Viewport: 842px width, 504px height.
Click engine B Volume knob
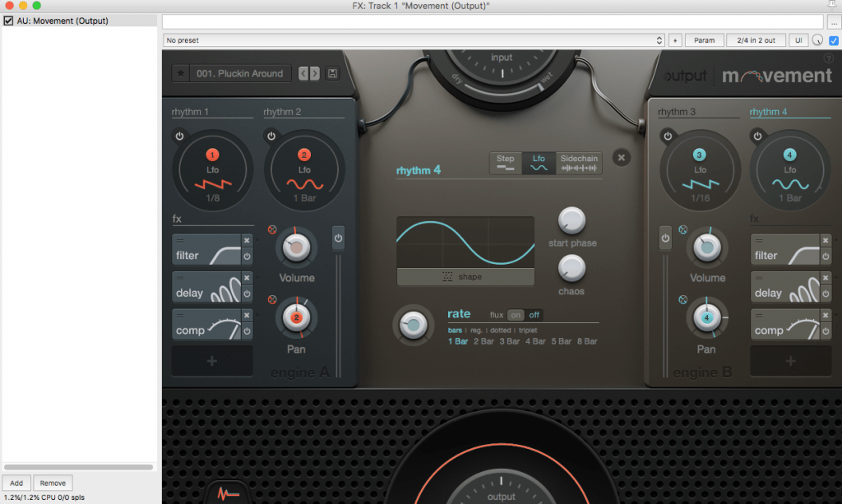707,247
